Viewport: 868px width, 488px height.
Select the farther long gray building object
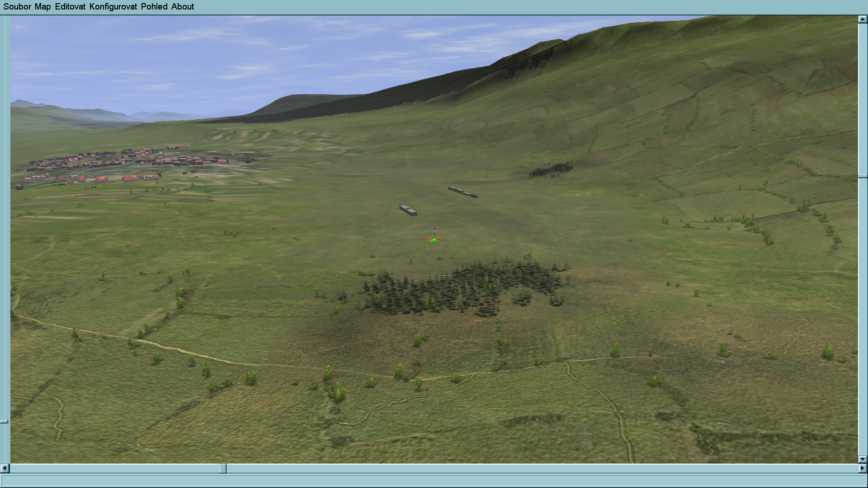click(462, 192)
